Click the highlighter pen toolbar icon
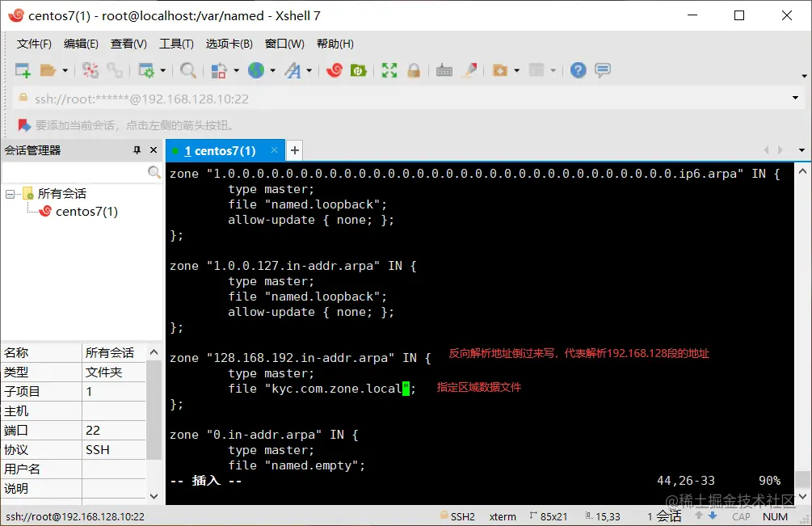Image resolution: width=812 pixels, height=526 pixels. [x=470, y=70]
